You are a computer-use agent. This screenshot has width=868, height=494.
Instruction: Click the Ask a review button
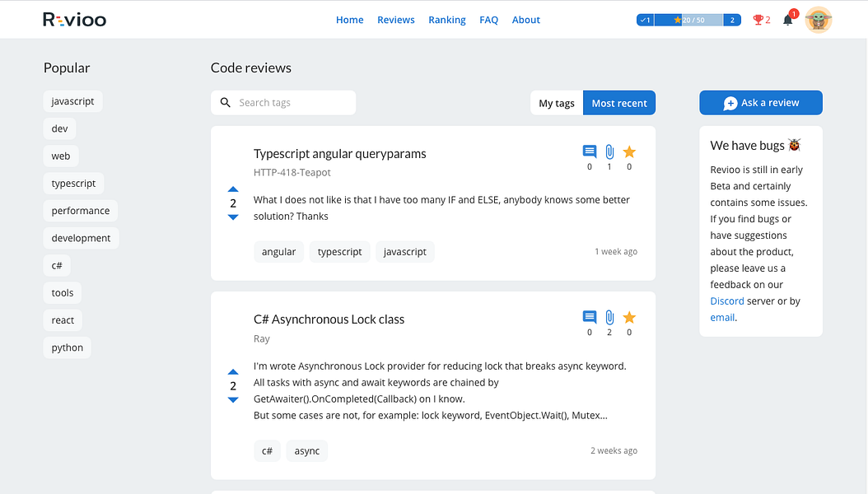point(761,103)
